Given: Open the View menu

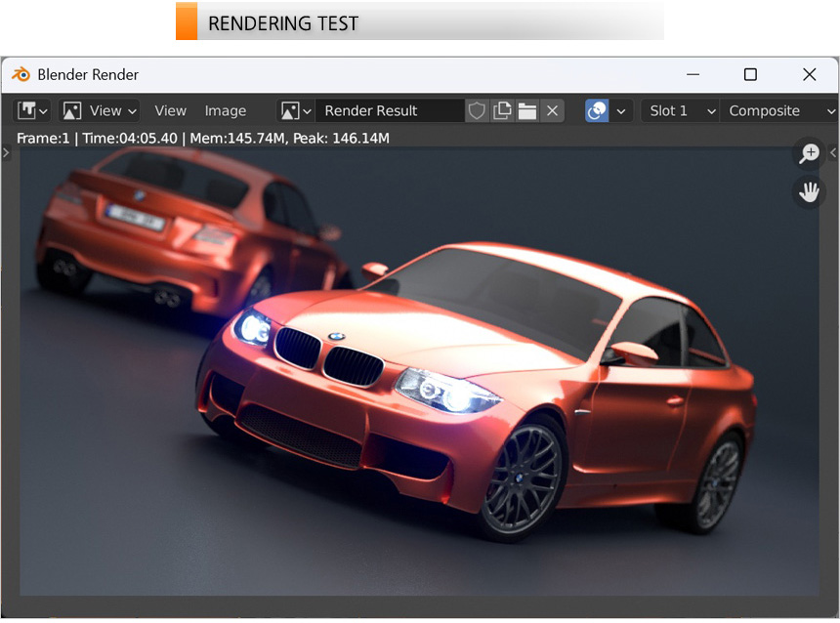Looking at the screenshot, I should [170, 111].
